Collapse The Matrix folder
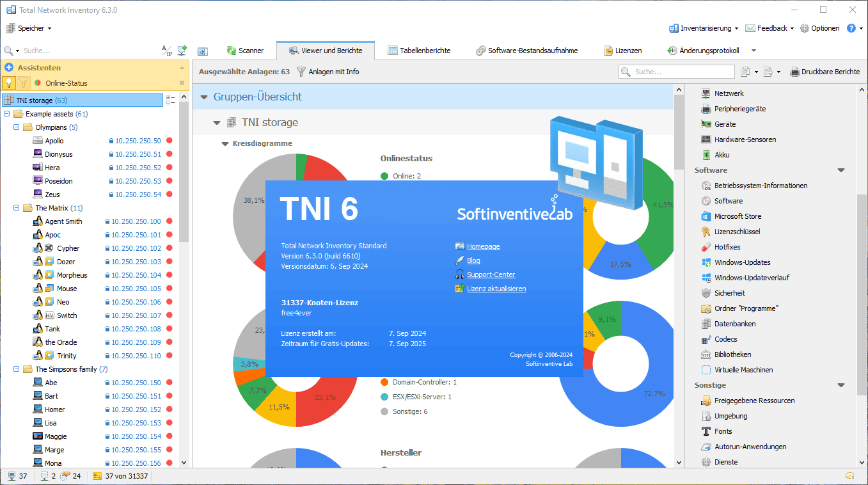Image resolution: width=868 pixels, height=485 pixels. coord(16,208)
